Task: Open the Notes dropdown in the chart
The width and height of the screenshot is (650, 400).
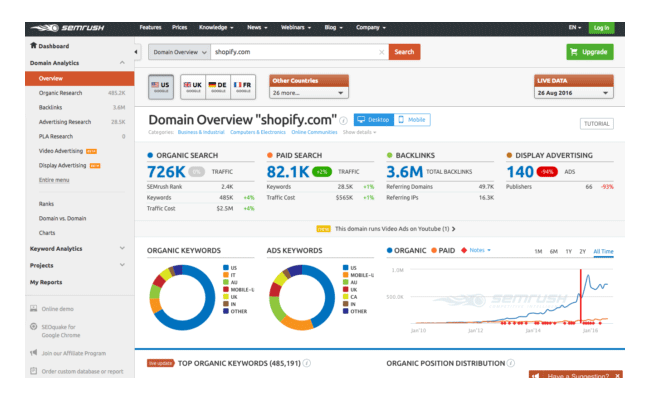Action: tap(480, 250)
